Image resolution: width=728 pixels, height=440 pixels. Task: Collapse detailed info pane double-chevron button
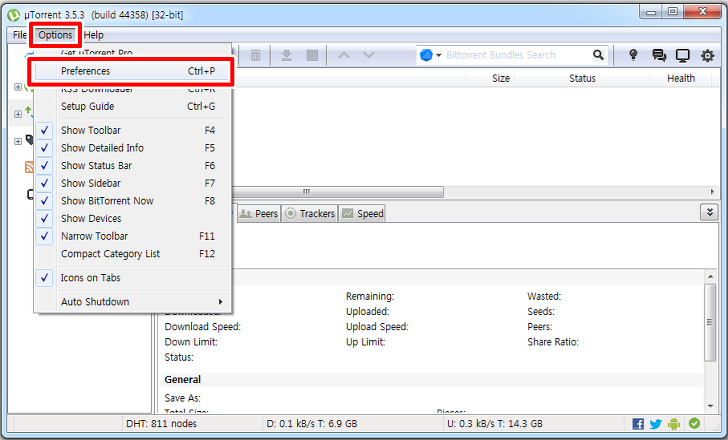[x=709, y=213]
